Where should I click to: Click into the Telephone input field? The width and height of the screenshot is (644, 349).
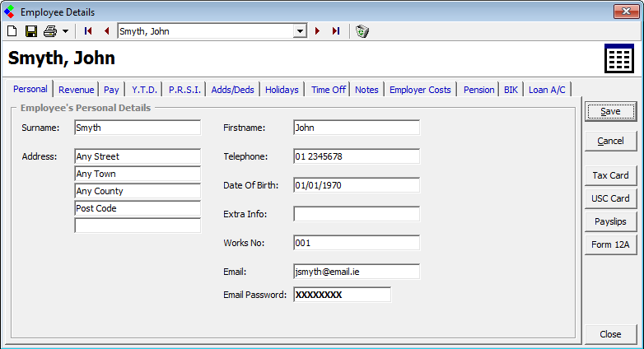pyautogui.click(x=356, y=156)
